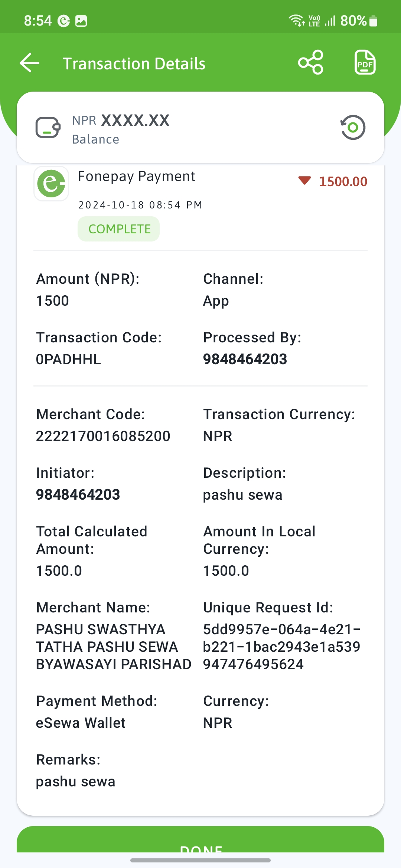Open the gallery notification icon in status bar

point(81,21)
